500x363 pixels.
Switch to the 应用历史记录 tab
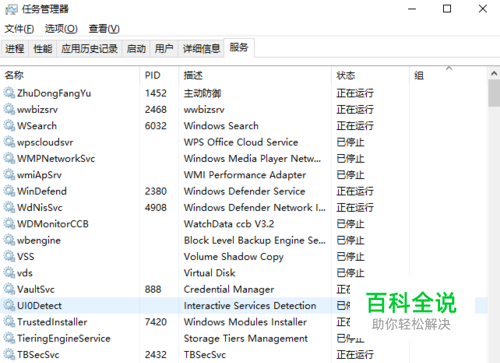[89, 49]
